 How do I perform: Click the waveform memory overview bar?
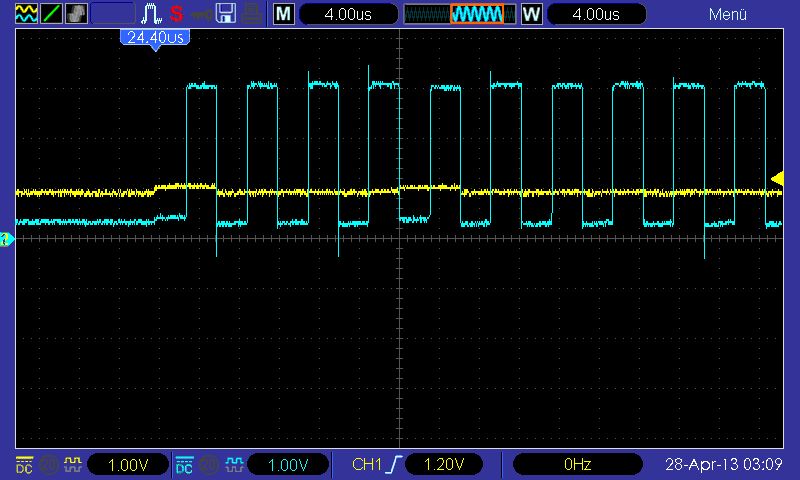(458, 14)
